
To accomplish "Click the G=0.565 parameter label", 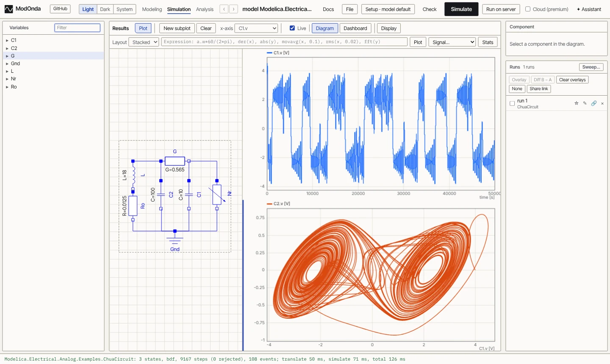I will [175, 170].
